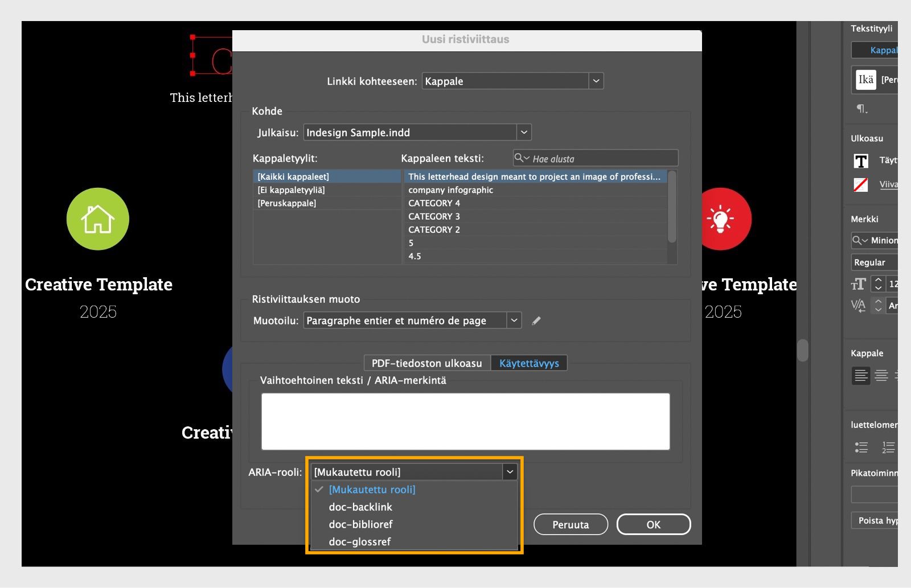Click the stroke color swatch beside Viiva
Image resolution: width=911 pixels, height=588 pixels.
click(861, 184)
